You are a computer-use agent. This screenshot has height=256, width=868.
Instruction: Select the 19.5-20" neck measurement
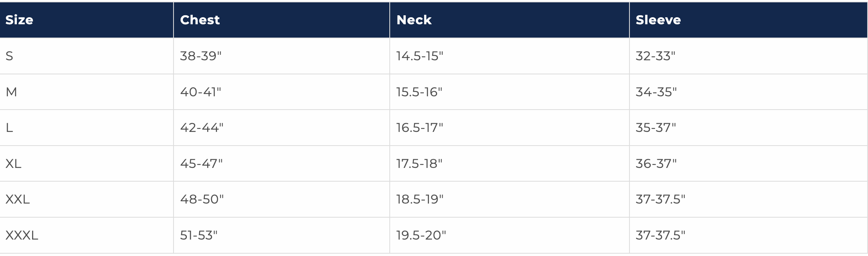coord(421,235)
